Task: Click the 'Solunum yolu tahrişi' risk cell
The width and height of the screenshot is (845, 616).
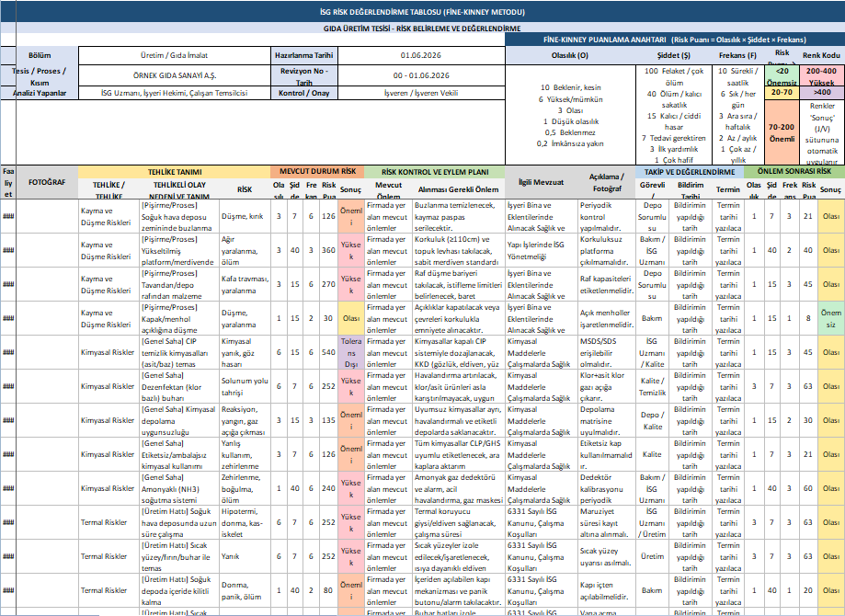Action: click(x=245, y=386)
